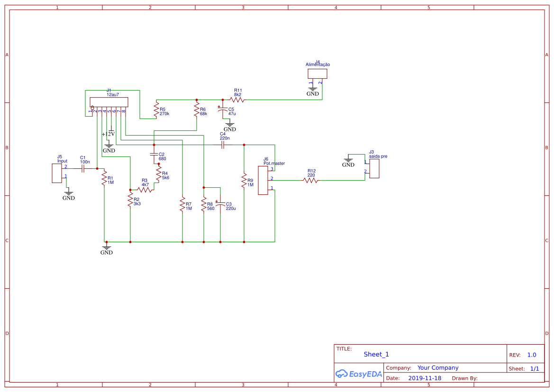
Task: Click capacitor C1 100n
Action: [x=83, y=168]
